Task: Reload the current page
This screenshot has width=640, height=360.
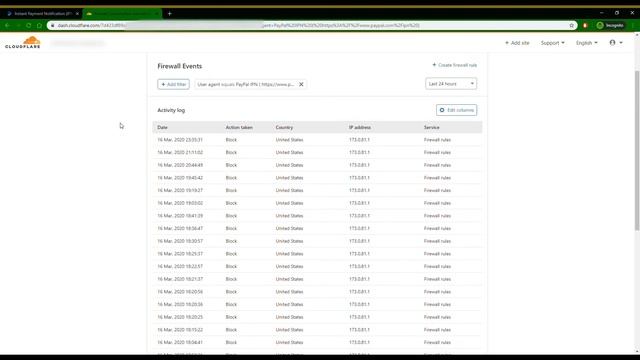Action: coord(29,25)
